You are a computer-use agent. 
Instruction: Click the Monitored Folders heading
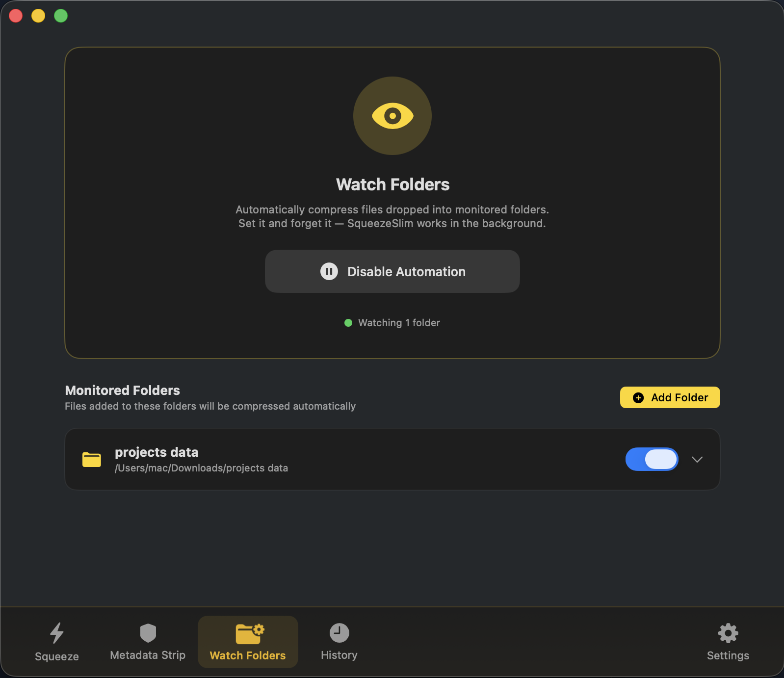123,391
